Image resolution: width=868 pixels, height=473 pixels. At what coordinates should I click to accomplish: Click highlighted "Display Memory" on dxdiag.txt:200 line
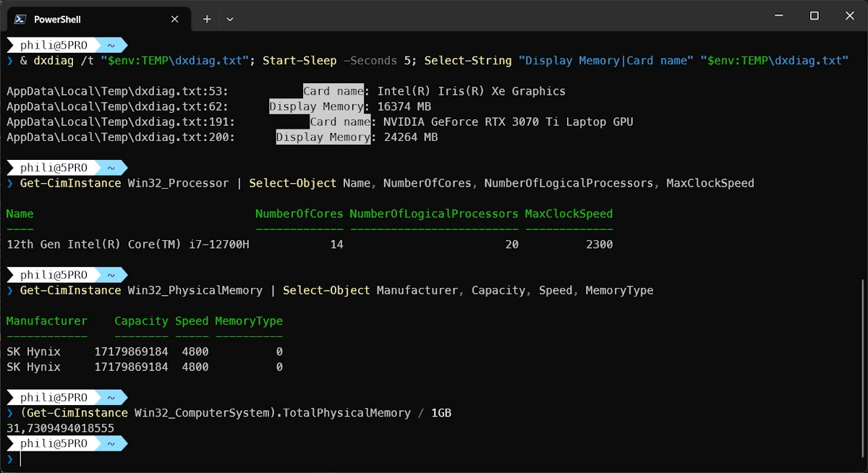(323, 137)
